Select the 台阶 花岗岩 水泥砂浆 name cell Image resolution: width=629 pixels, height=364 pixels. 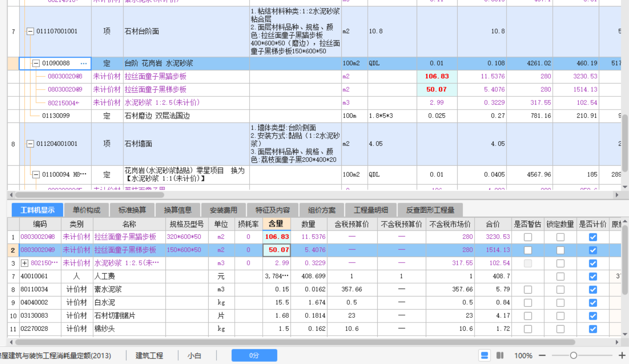click(x=186, y=63)
